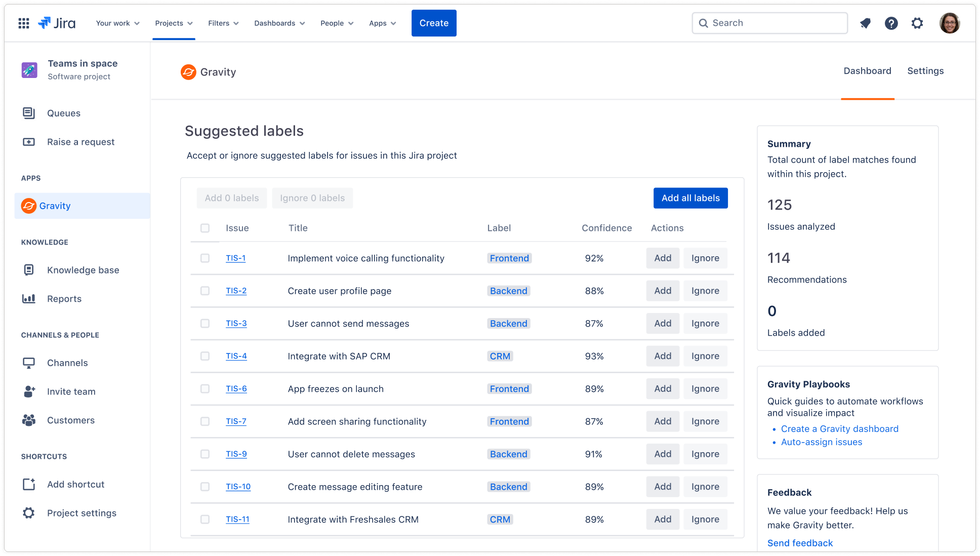
Task: Click the Backend label tag on TIS-2
Action: click(x=508, y=291)
